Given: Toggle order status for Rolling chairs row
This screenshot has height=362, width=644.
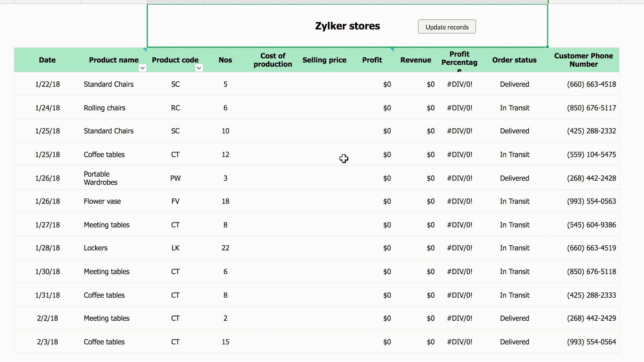Looking at the screenshot, I should click(515, 108).
